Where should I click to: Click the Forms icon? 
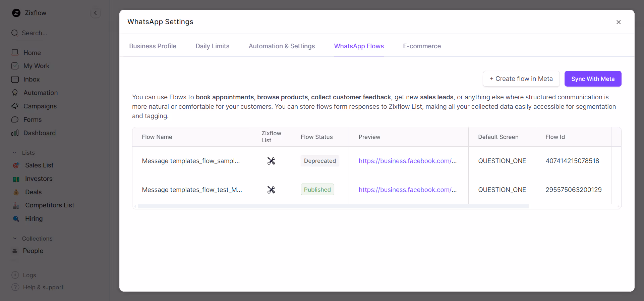pyautogui.click(x=15, y=119)
